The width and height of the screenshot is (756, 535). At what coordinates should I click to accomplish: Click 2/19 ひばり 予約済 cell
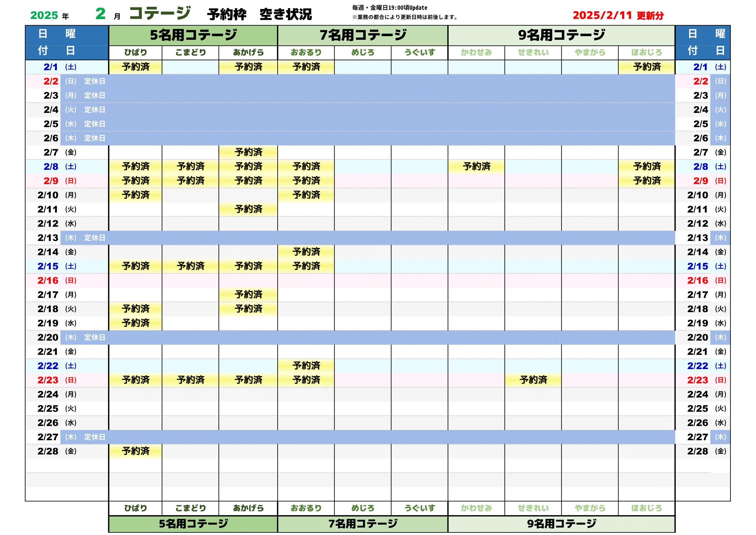pyautogui.click(x=135, y=323)
